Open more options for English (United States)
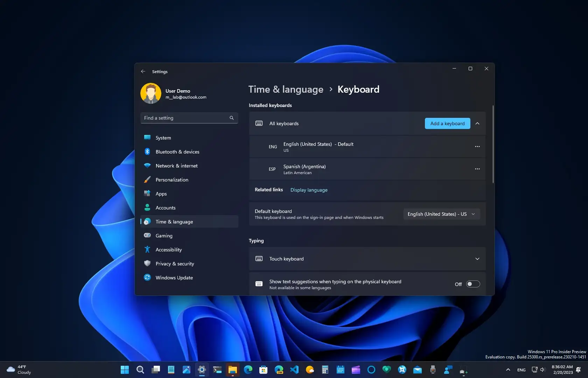 coord(477,147)
